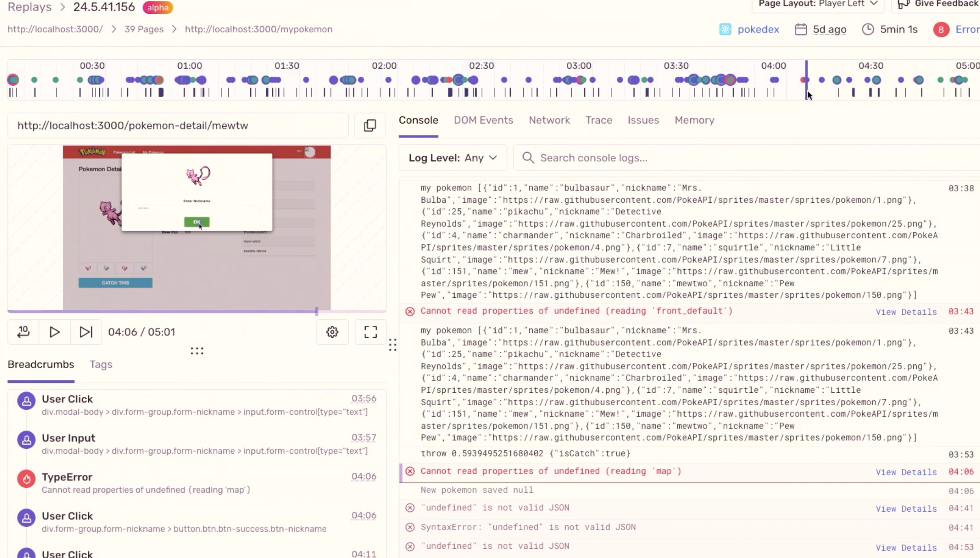Click the Give Feedback button
This screenshot has height=558, width=980.
pyautogui.click(x=939, y=4)
